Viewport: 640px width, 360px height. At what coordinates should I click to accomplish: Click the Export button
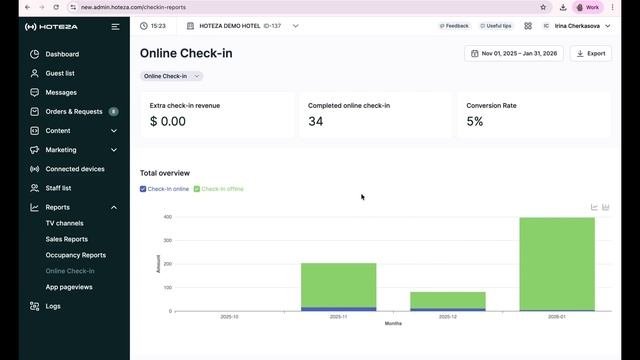pyautogui.click(x=591, y=53)
